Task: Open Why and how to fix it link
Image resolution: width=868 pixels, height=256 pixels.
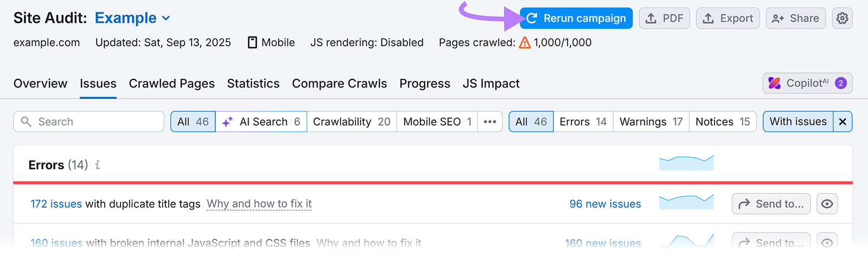Action: pyautogui.click(x=259, y=204)
